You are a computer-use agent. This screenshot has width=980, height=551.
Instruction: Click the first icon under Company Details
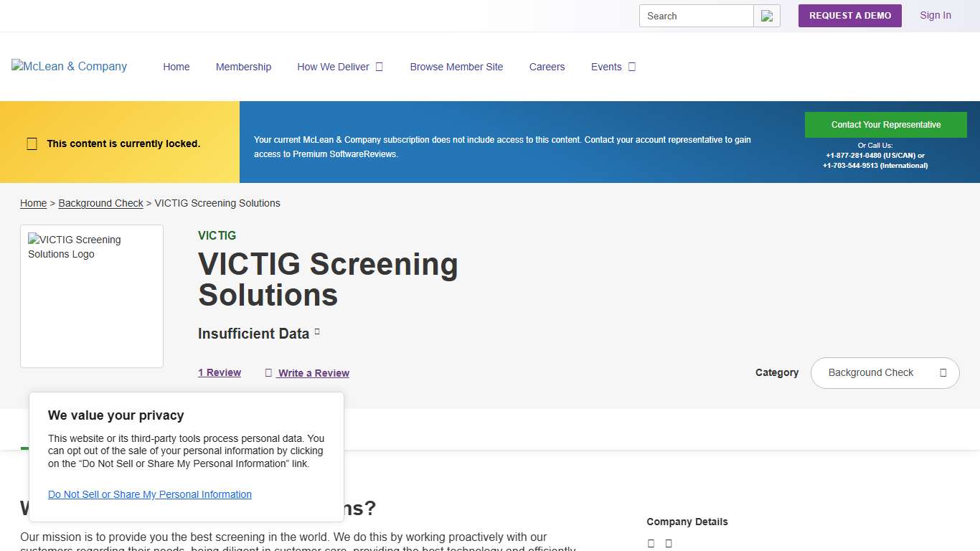[651, 543]
